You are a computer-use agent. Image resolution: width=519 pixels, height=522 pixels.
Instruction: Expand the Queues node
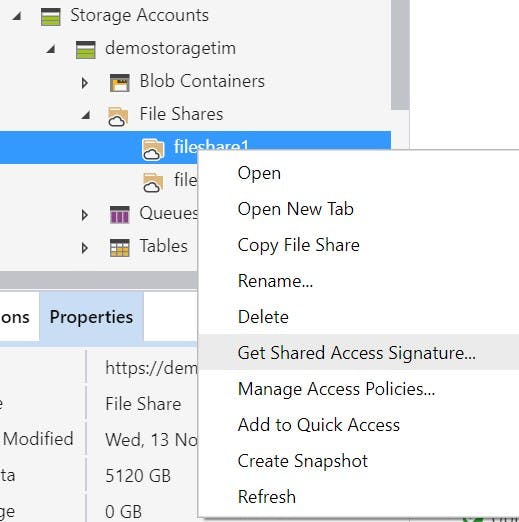coord(85,215)
